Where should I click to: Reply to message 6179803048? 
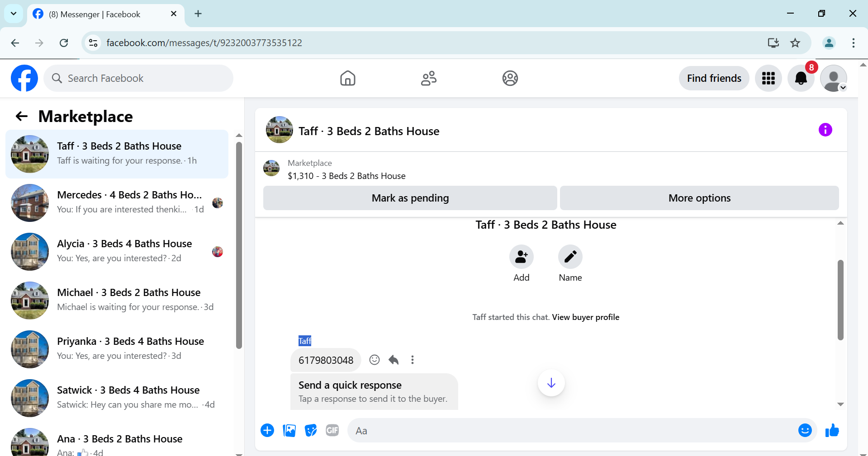[x=394, y=360]
